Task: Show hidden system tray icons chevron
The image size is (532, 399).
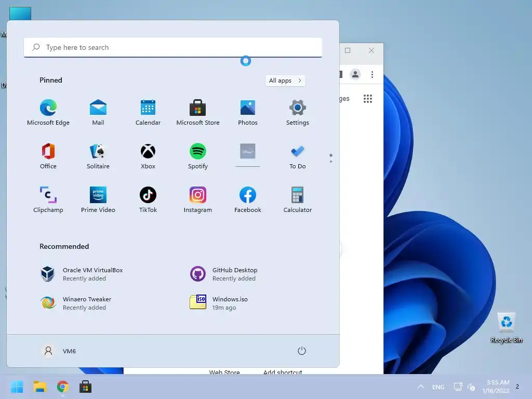Action: (420, 387)
